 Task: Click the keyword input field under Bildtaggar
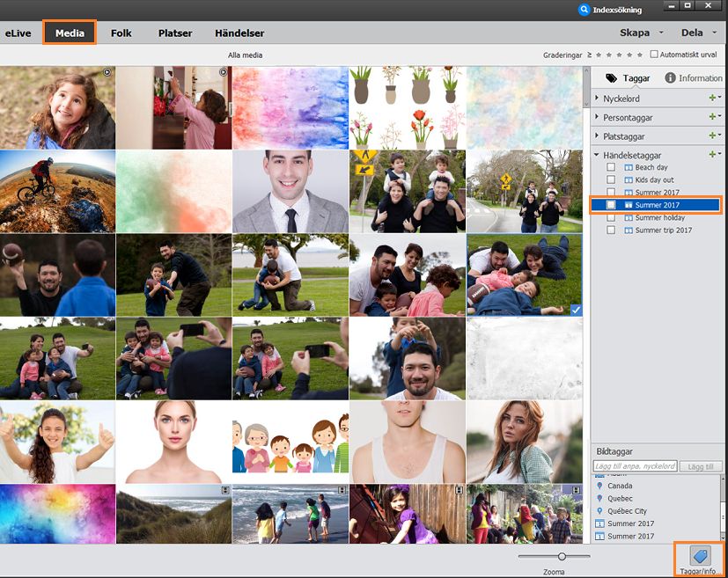click(635, 466)
